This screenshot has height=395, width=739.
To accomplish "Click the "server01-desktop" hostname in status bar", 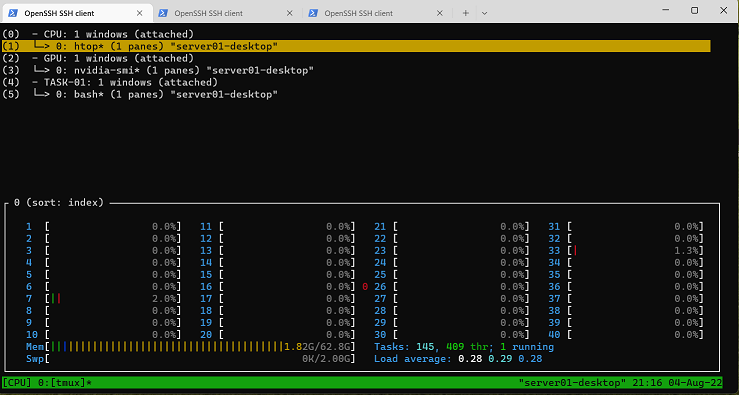I will click(x=572, y=382).
